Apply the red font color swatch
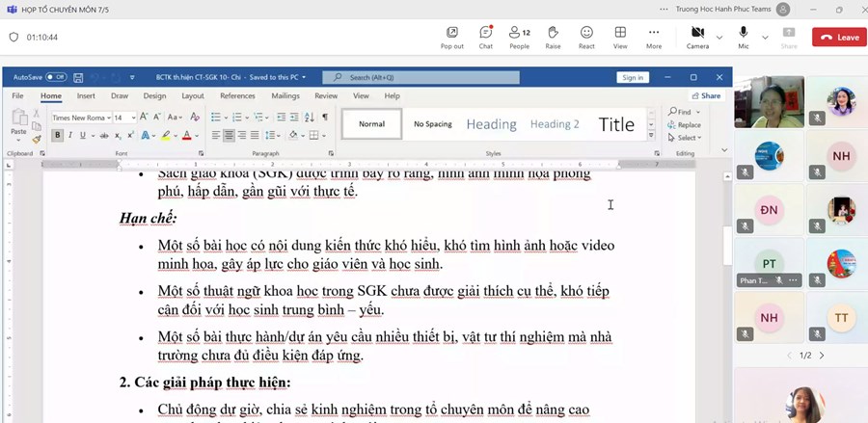868x423 pixels. pyautogui.click(x=186, y=136)
